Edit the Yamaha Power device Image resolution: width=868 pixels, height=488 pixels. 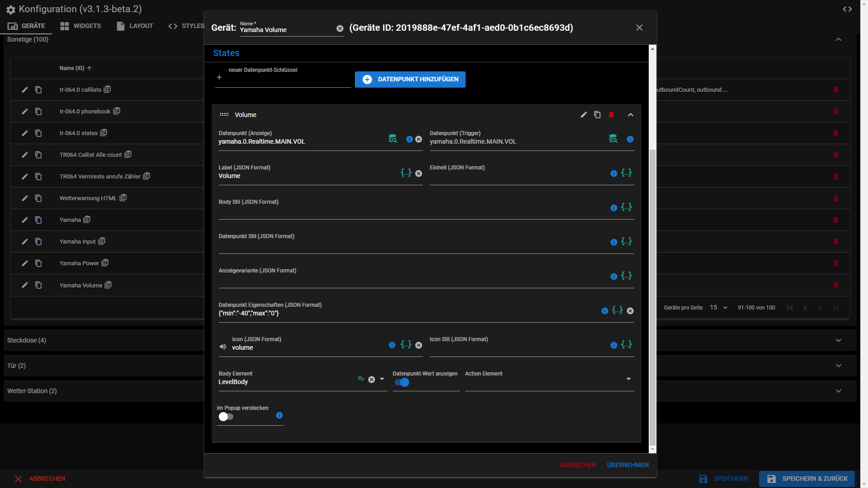pos(25,263)
